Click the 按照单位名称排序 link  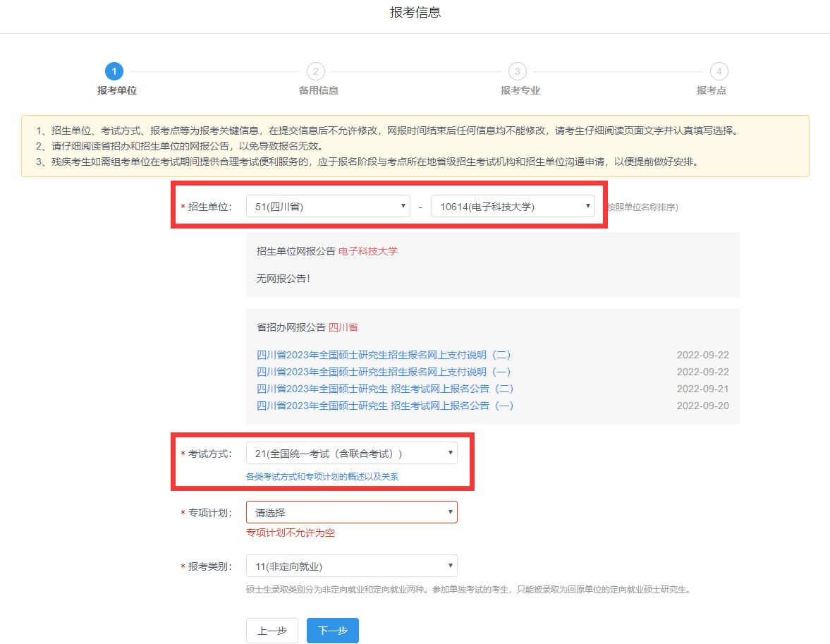pos(642,207)
